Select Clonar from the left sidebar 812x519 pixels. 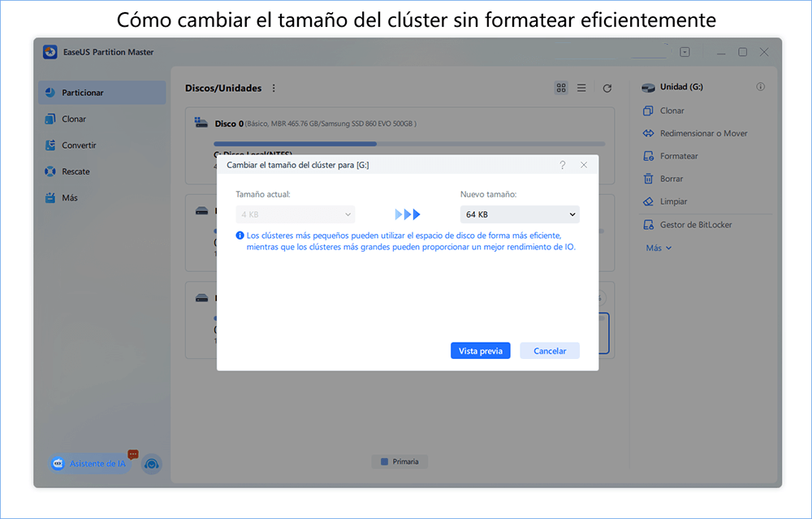pos(76,119)
